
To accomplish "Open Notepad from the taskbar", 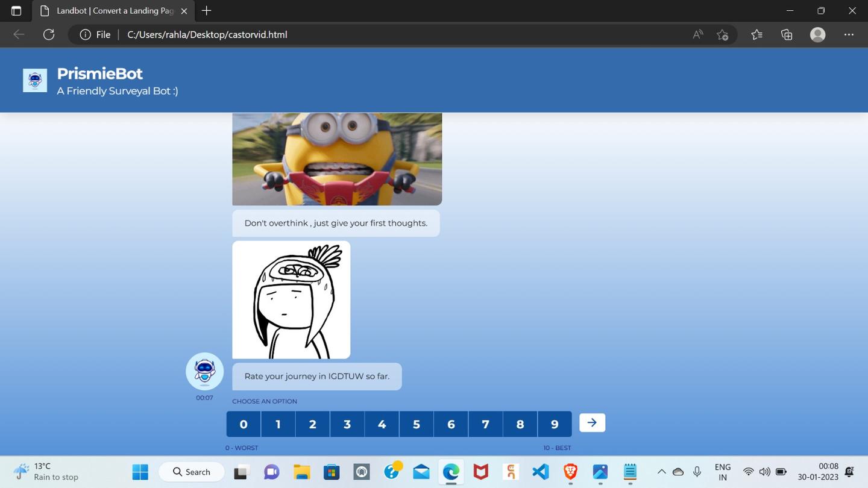I will [x=630, y=472].
